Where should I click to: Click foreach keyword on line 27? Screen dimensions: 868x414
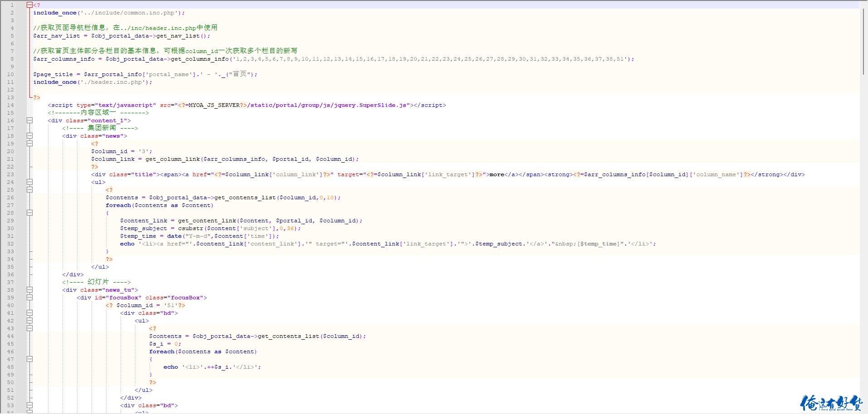coord(118,205)
